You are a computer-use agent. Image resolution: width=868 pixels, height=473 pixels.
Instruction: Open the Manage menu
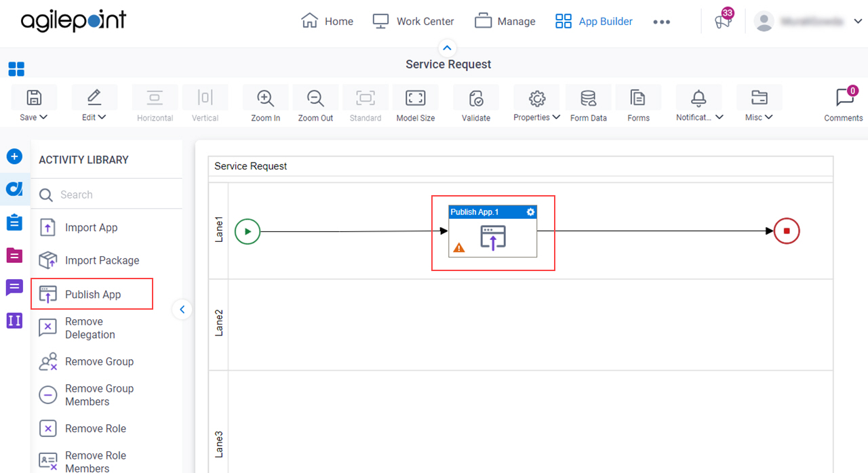click(x=505, y=21)
